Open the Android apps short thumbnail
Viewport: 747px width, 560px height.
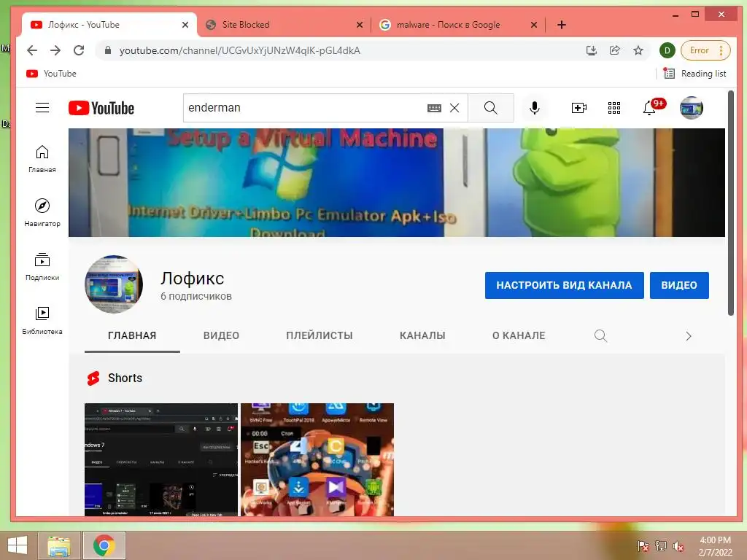tap(317, 459)
